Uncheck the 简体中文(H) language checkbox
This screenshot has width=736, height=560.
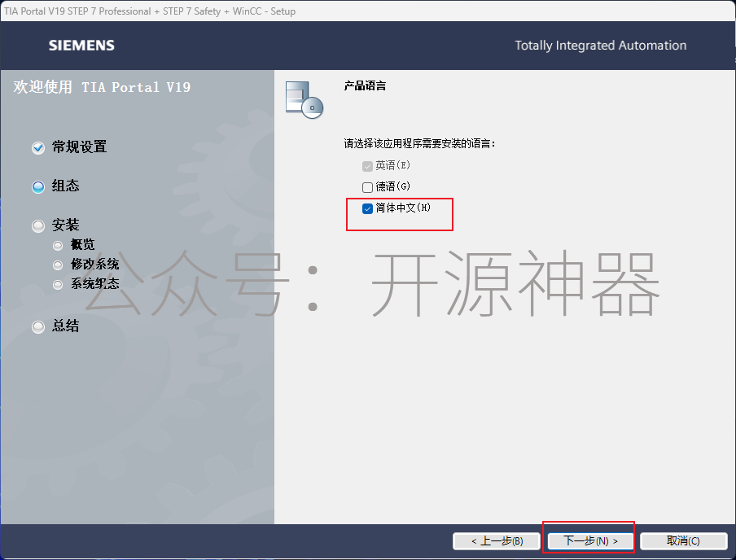pyautogui.click(x=367, y=208)
